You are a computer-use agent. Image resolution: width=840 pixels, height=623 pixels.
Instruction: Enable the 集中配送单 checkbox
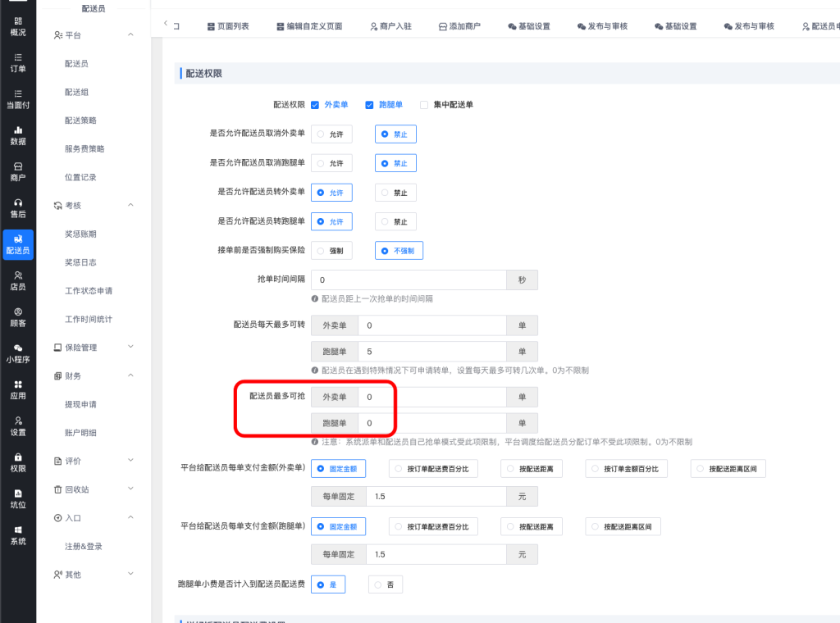click(424, 105)
